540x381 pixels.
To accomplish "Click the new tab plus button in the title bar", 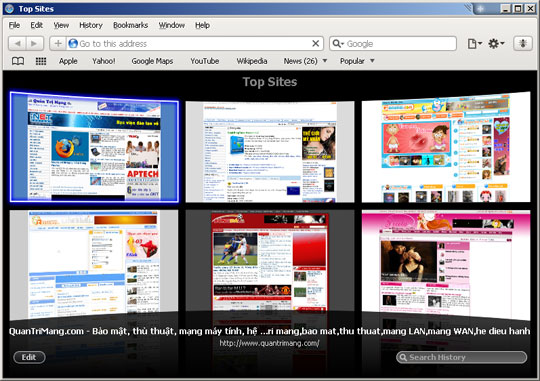I will 481,9.
